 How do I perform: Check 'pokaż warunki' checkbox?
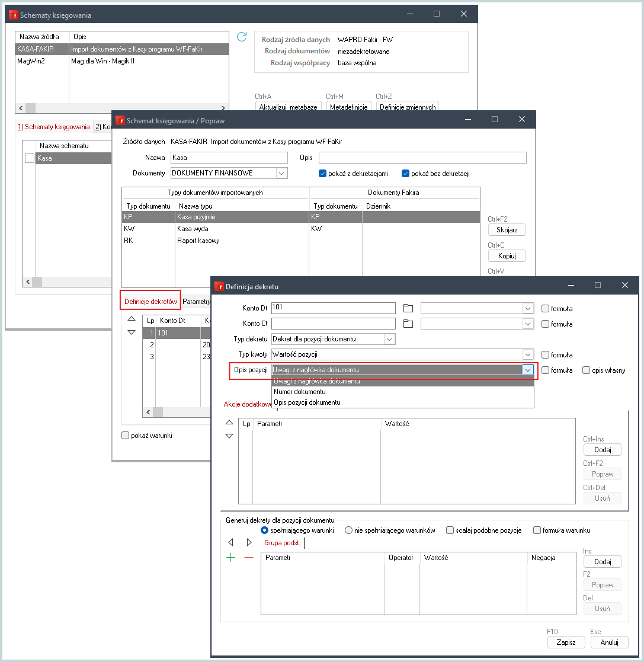pos(126,435)
